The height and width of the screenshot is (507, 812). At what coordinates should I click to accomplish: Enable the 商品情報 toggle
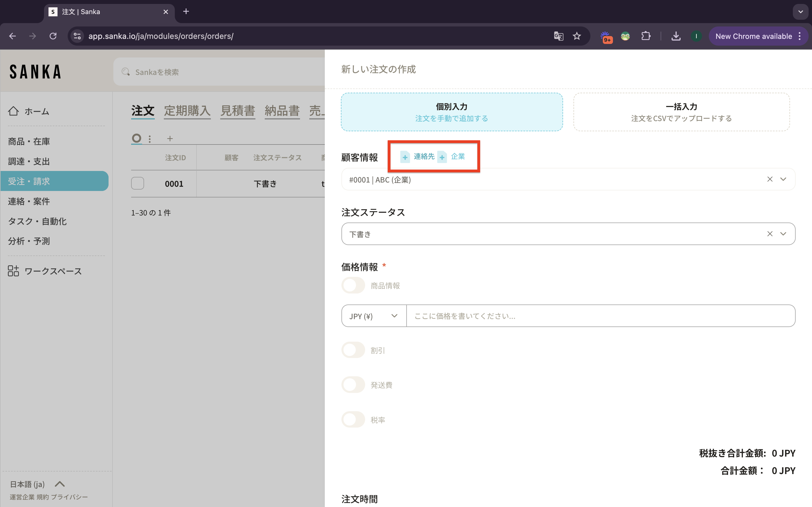click(353, 285)
